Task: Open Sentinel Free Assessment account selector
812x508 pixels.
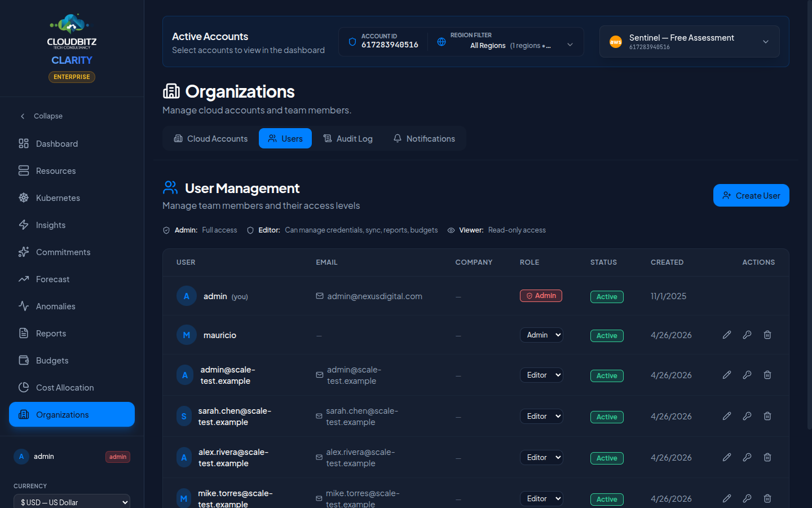Action: point(690,42)
